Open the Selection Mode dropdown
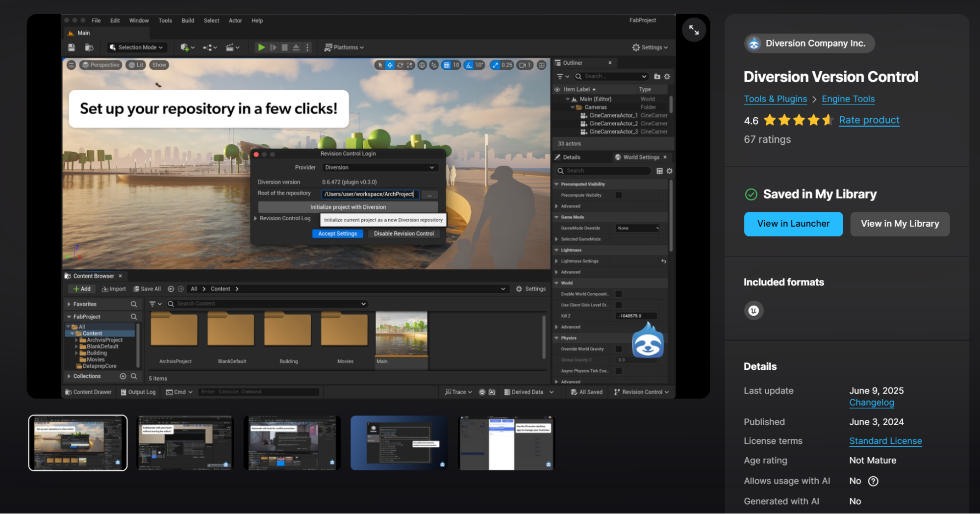 [136, 48]
